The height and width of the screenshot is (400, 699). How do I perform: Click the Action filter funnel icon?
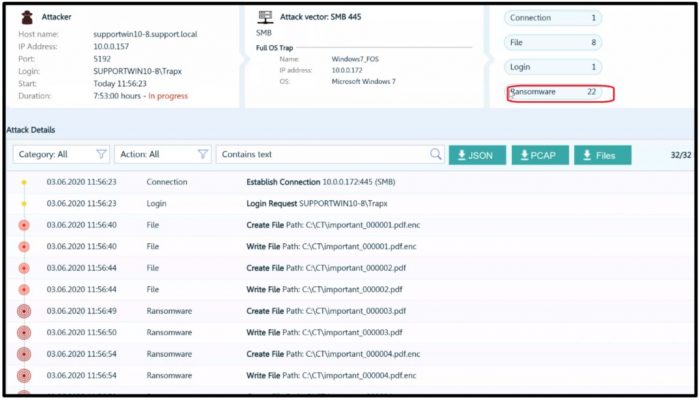203,155
